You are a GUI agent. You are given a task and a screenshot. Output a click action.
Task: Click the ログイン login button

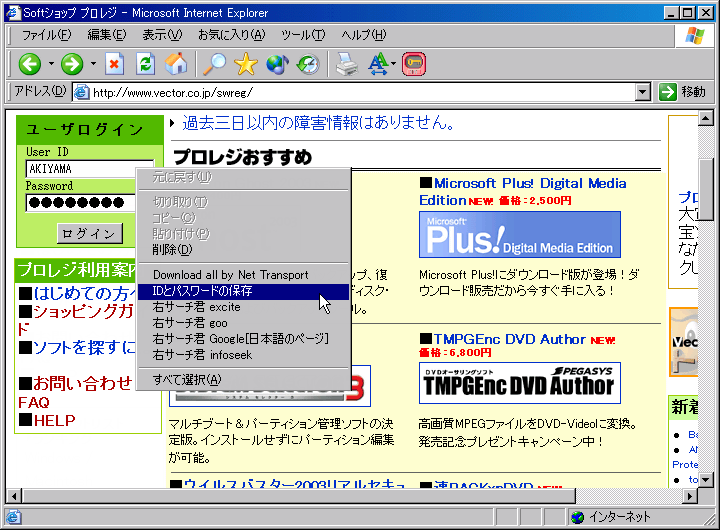[90, 233]
